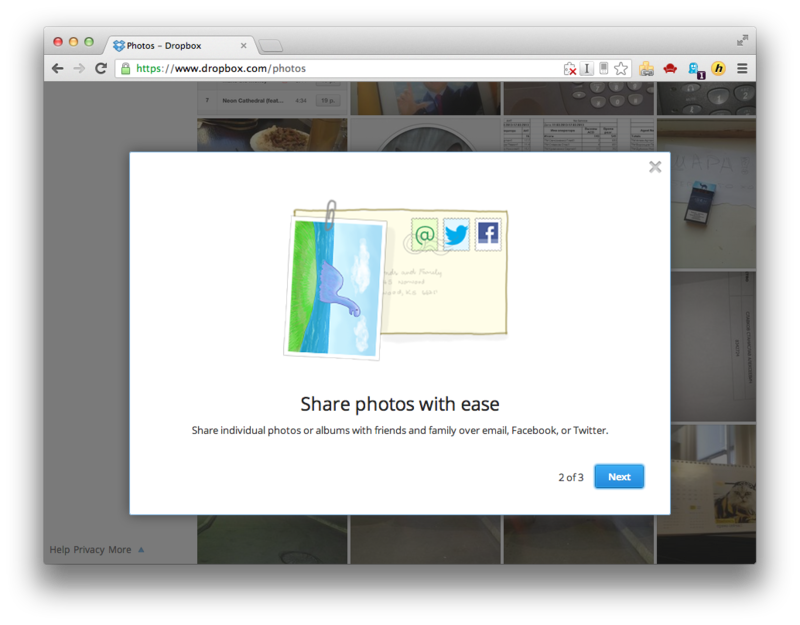Open the yellow h extension icon
Viewport: 800px width, 625px height.
(x=718, y=68)
